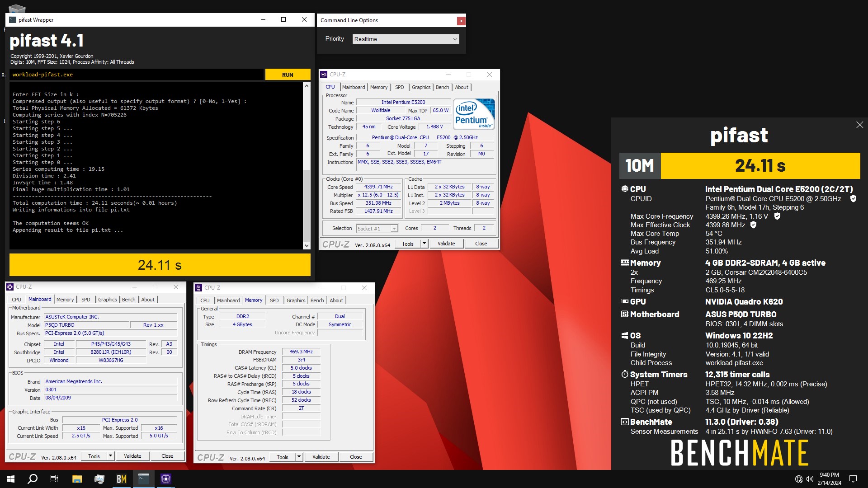Click the BenchMate version icon in result panel
The image size is (868, 488).
pyautogui.click(x=625, y=422)
